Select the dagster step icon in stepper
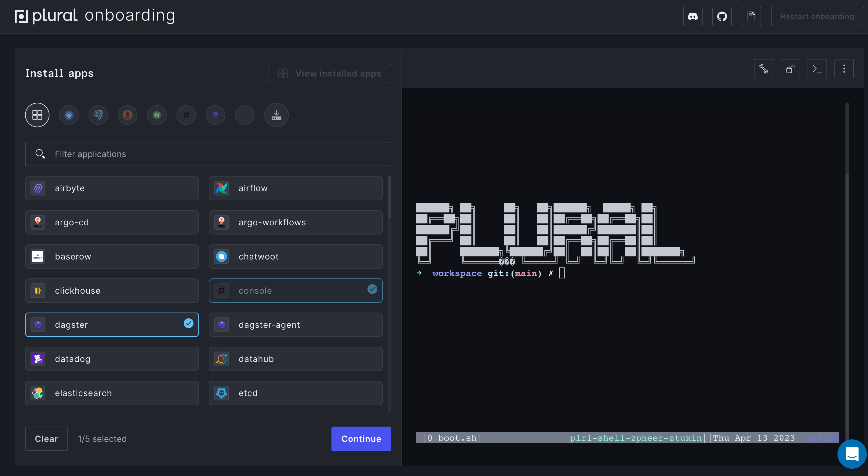Screen dimensions: 868x476 pyautogui.click(x=215, y=115)
